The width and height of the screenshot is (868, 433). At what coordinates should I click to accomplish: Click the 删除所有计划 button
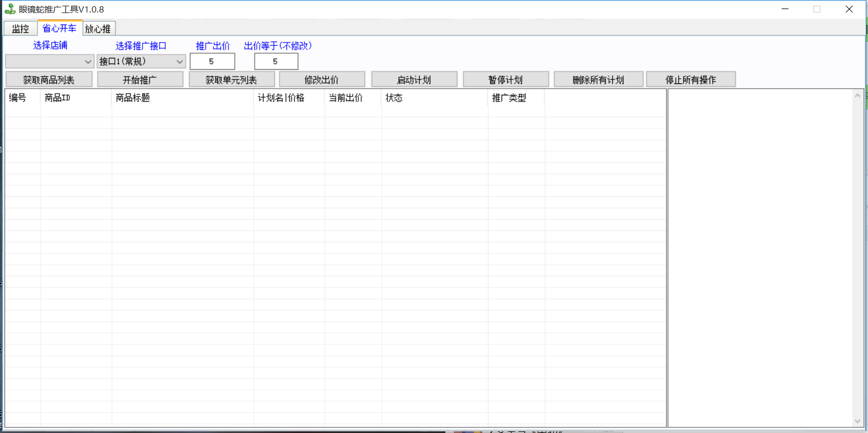pyautogui.click(x=598, y=79)
